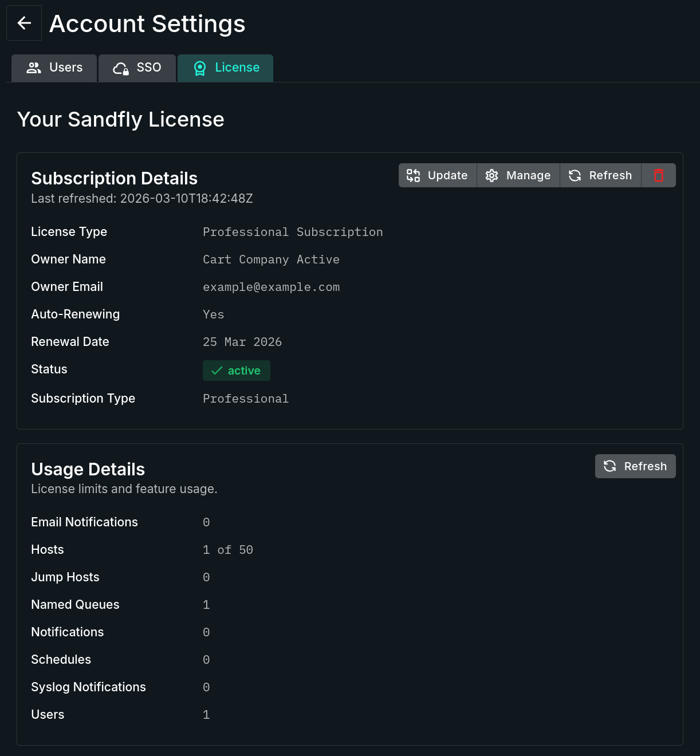The image size is (700, 756).
Task: Click the active status badge
Action: (237, 371)
